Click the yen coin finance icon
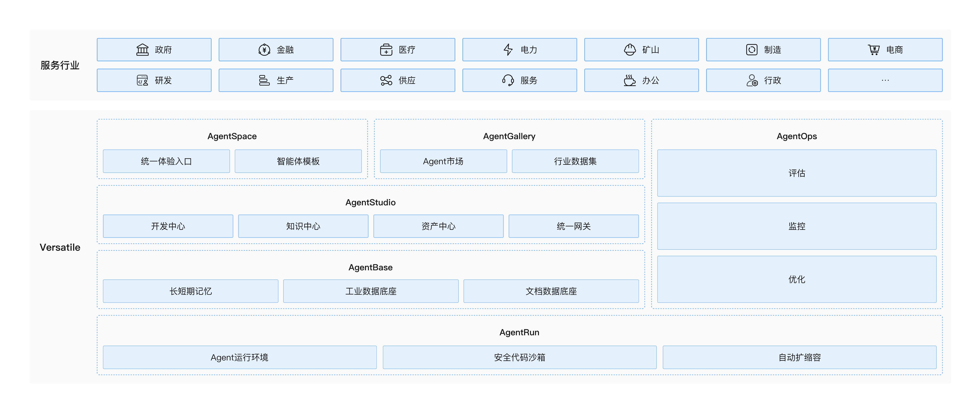980x413 pixels. 264,50
